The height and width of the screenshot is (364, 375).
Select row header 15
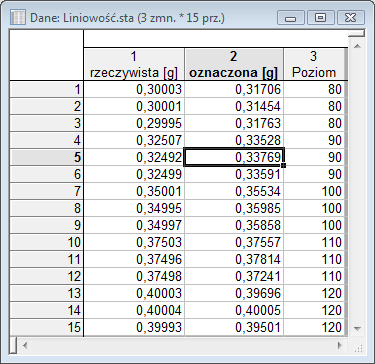tap(47, 328)
